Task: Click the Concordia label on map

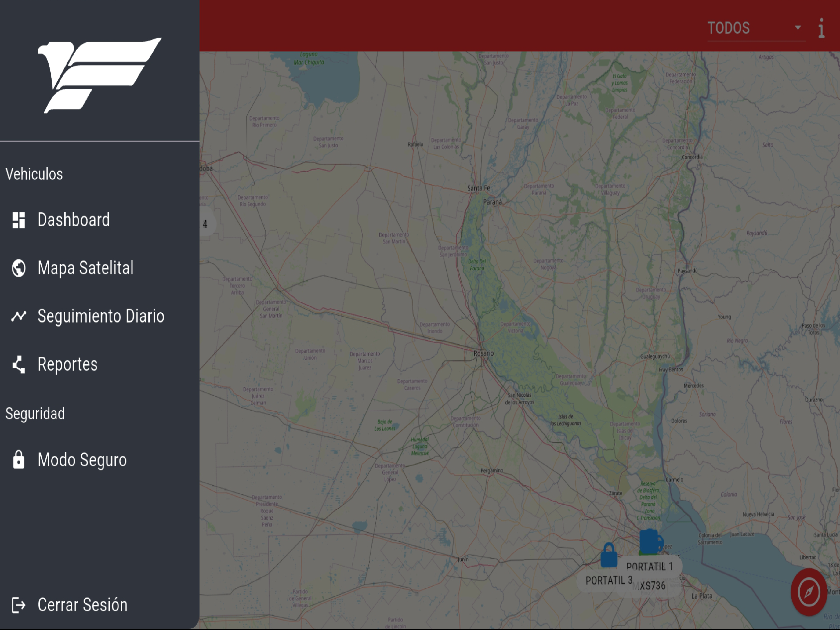Action: (x=692, y=157)
